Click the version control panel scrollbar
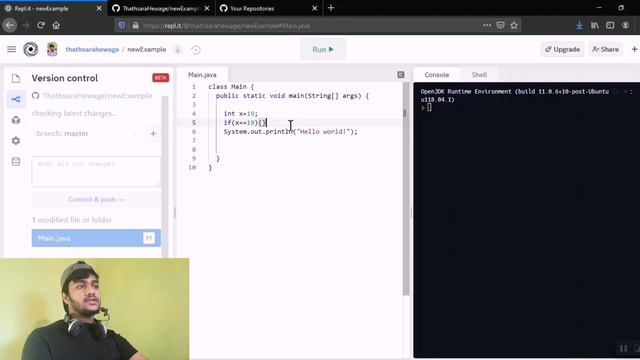Image resolution: width=640 pixels, height=360 pixels. (x=165, y=176)
